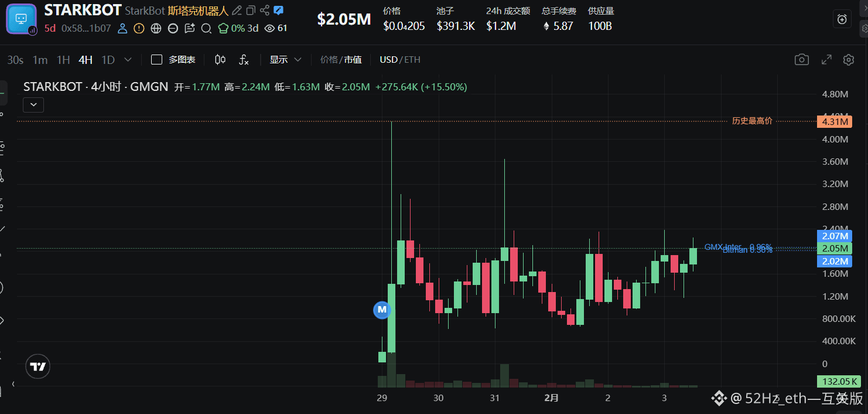Click the blue note icon after share
The image size is (868, 414).
279,11
